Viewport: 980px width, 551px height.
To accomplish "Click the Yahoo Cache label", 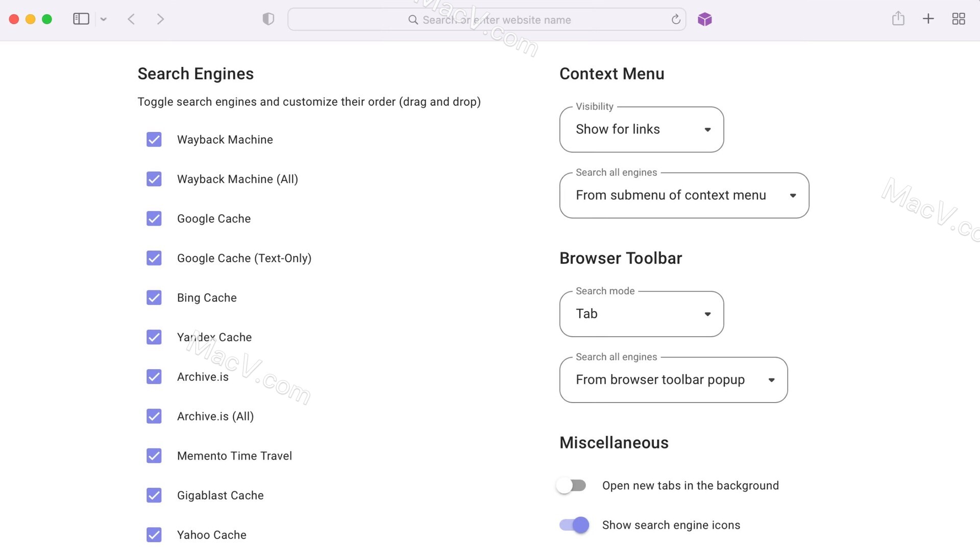I will (212, 535).
